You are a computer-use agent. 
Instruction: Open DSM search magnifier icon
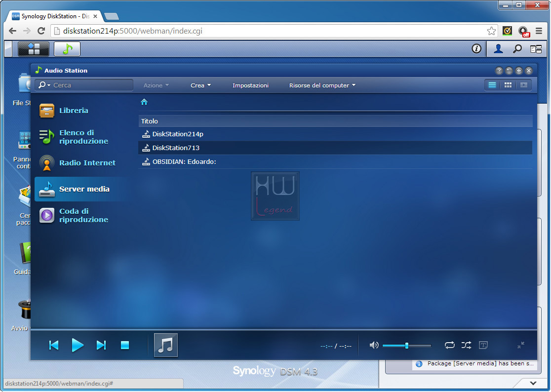tap(517, 49)
